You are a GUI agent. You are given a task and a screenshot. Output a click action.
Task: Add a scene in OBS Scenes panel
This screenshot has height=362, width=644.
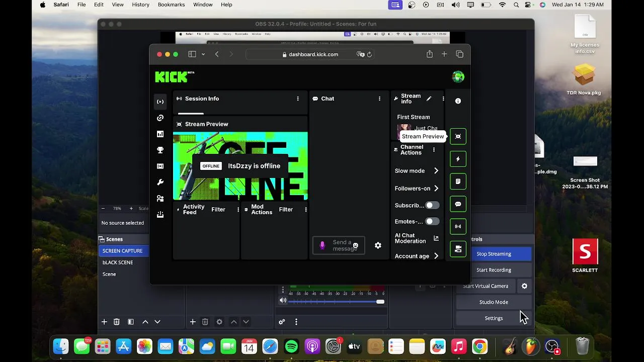104,322
